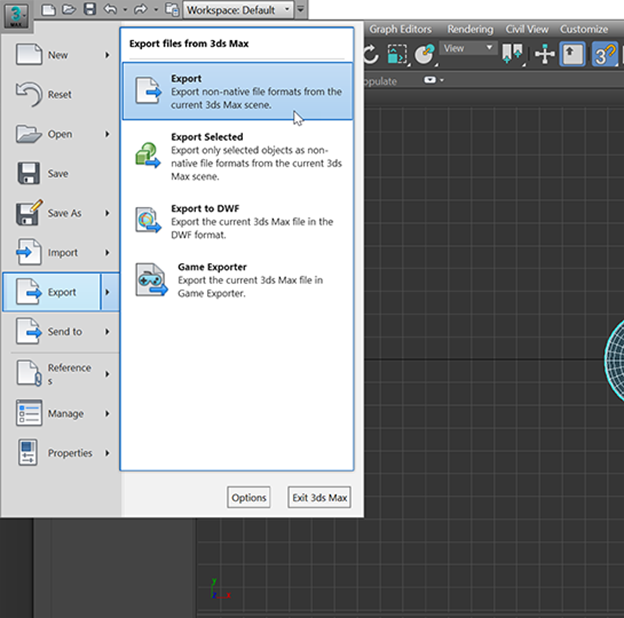624x618 pixels.
Task: Choose Export non-native file formats option
Action: [x=237, y=91]
